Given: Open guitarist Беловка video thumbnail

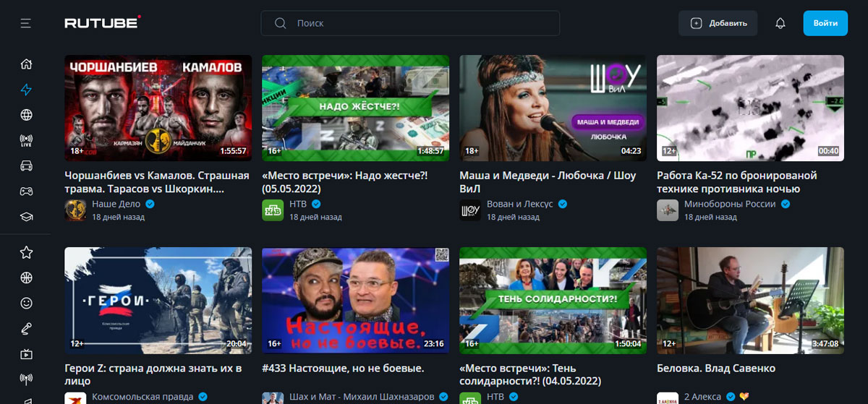Looking at the screenshot, I should point(750,301).
